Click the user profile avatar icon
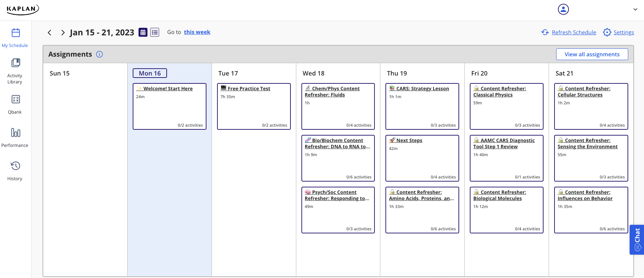Image resolution: width=644 pixels, height=278 pixels. pos(563,9)
